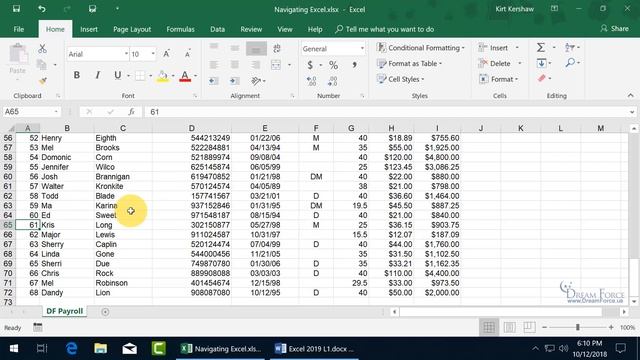640x360 pixels.
Task: Toggle Italic formatting
Action: (x=97, y=75)
